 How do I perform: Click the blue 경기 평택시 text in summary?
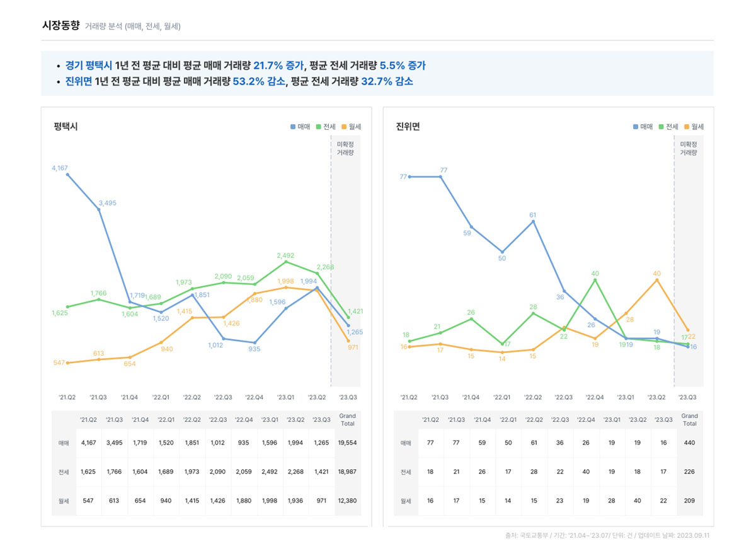[x=89, y=66]
